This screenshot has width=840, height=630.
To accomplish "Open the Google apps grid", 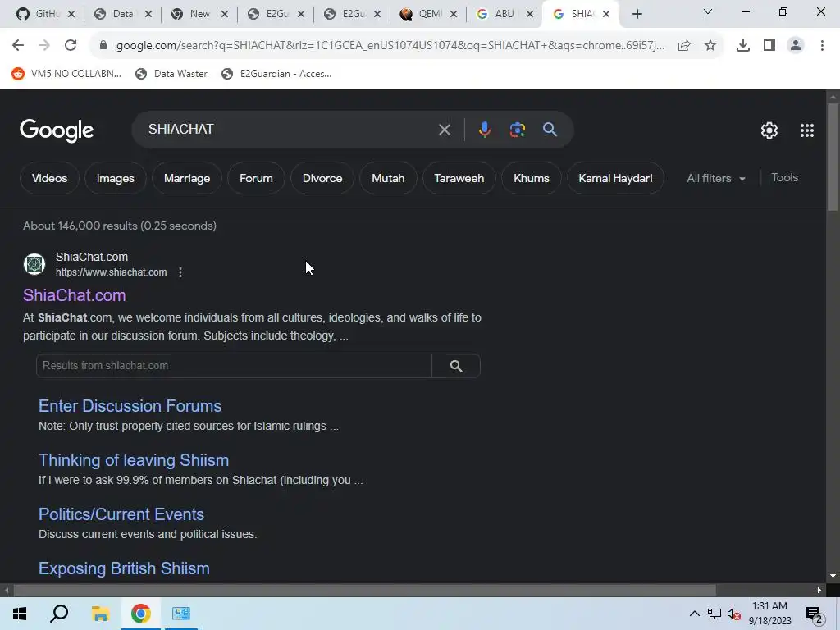I will pos(807,130).
